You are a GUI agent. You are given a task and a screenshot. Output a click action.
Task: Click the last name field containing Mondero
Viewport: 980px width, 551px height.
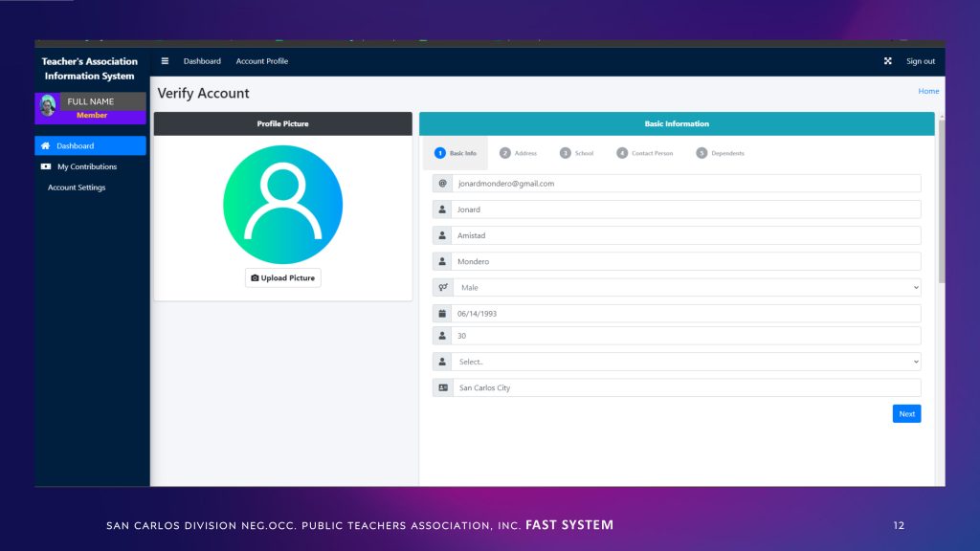click(686, 262)
